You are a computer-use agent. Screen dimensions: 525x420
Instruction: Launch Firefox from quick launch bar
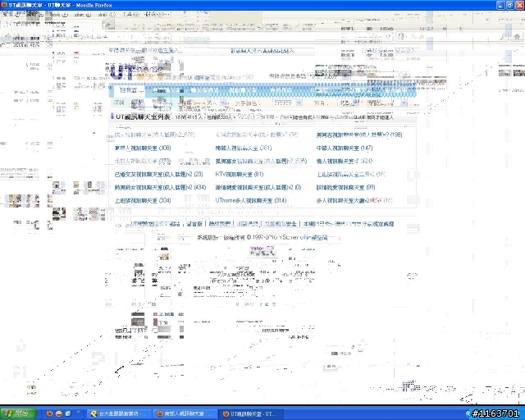click(49, 413)
